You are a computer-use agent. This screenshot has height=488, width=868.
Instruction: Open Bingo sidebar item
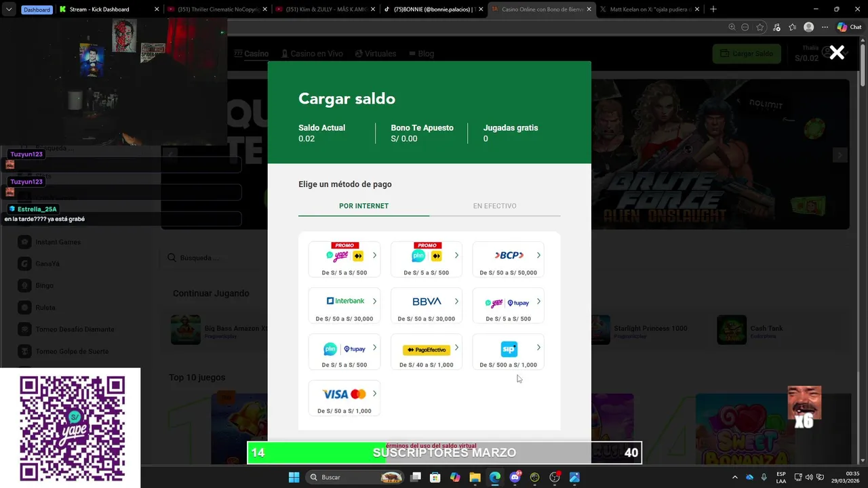coord(44,285)
